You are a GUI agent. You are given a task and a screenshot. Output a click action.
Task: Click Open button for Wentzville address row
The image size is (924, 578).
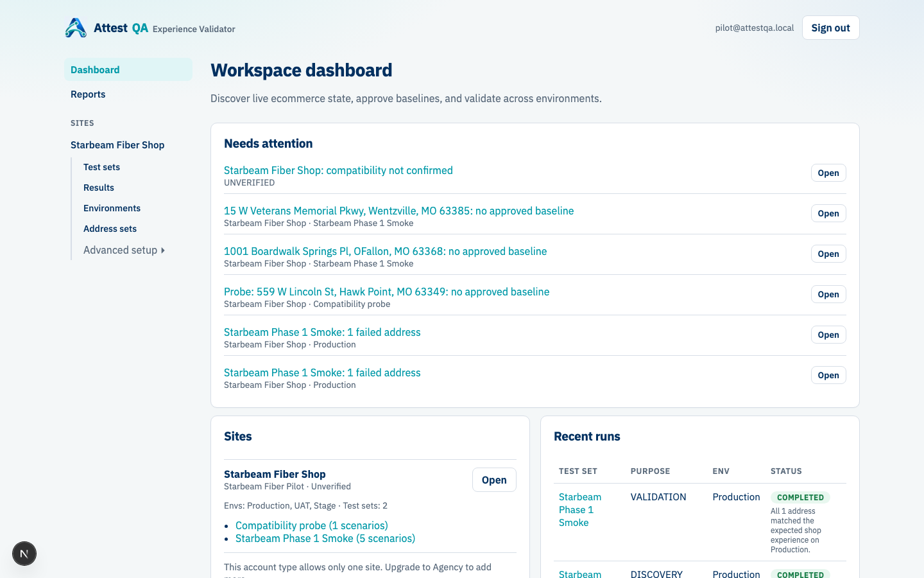(x=828, y=213)
